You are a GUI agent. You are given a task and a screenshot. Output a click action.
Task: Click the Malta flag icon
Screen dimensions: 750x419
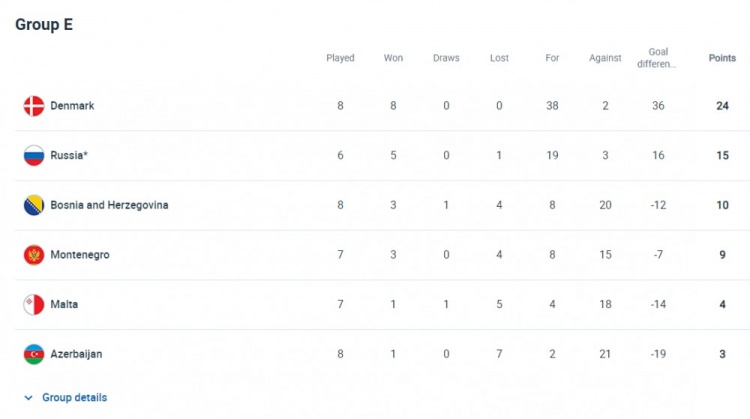point(34,304)
